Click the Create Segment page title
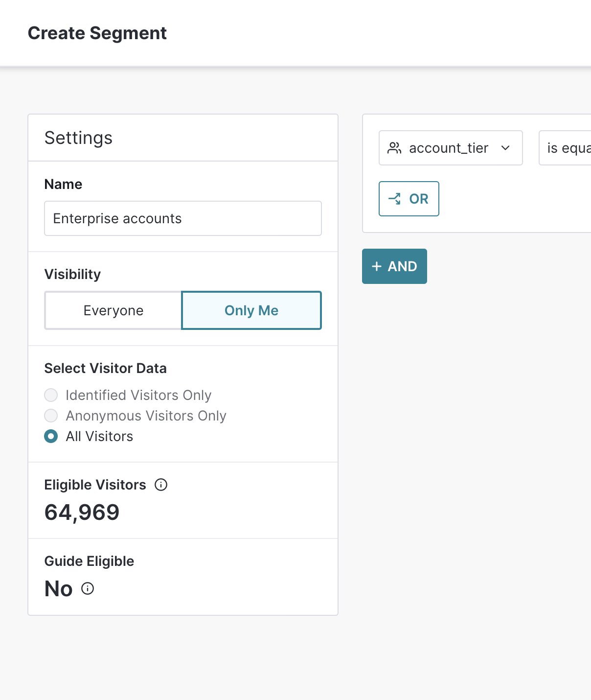 pyautogui.click(x=97, y=33)
